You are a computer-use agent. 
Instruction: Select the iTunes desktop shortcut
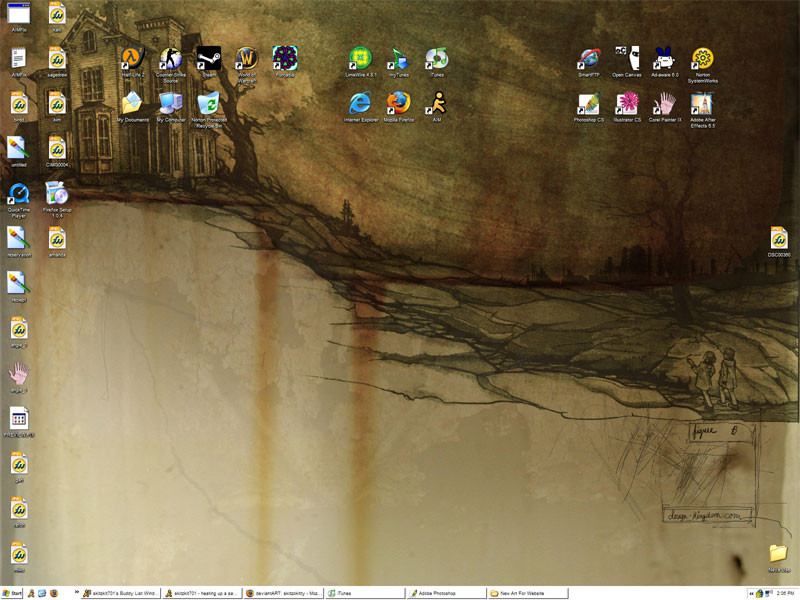(437, 59)
